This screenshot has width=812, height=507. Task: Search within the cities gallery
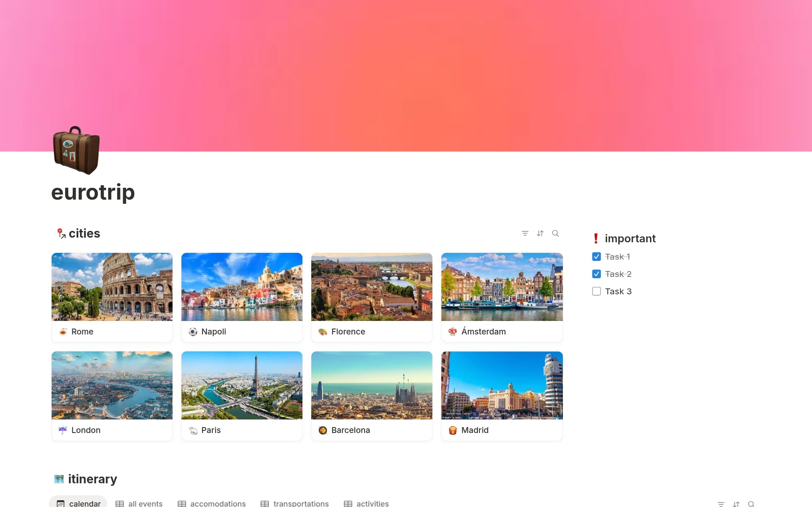coord(555,233)
